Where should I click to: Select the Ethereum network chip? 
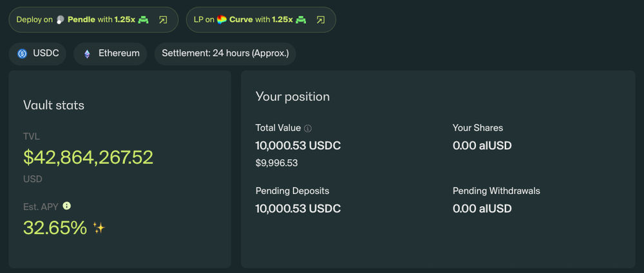pyautogui.click(x=110, y=54)
